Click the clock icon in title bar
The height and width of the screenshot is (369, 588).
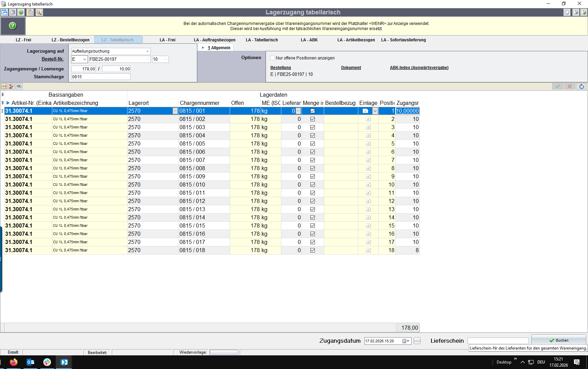point(567,12)
